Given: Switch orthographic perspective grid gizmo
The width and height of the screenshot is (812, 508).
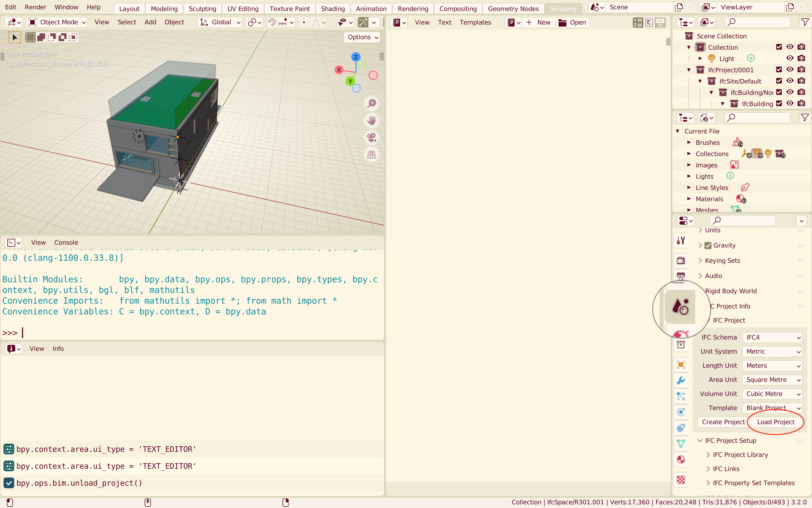Looking at the screenshot, I should pos(371,155).
